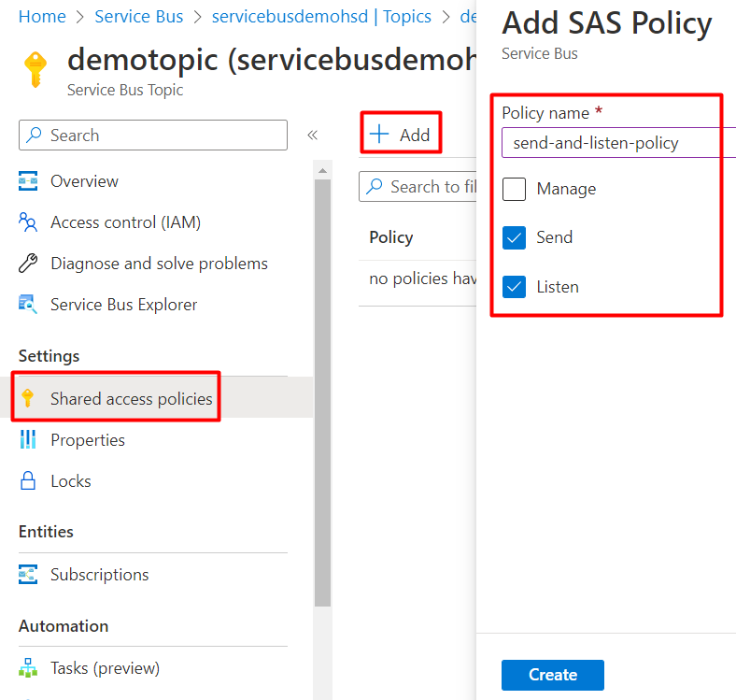736x700 pixels.
Task: Click the Tasks (preview) icon
Action: 28,668
